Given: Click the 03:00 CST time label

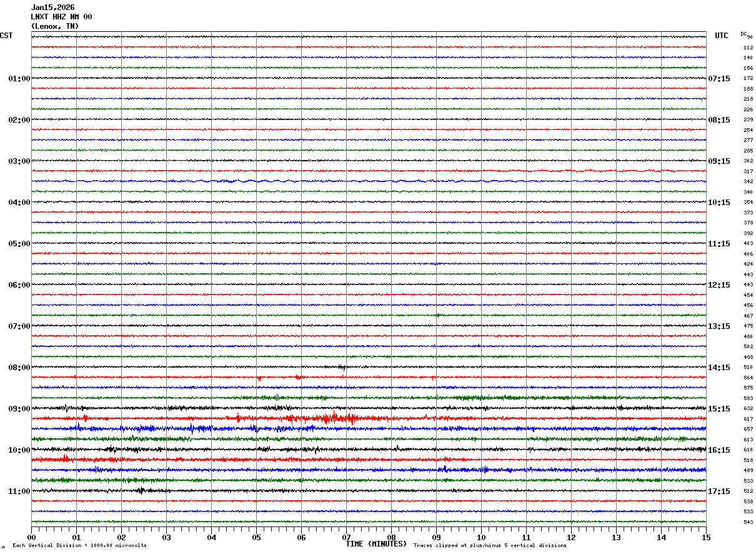Looking at the screenshot, I should point(19,161).
